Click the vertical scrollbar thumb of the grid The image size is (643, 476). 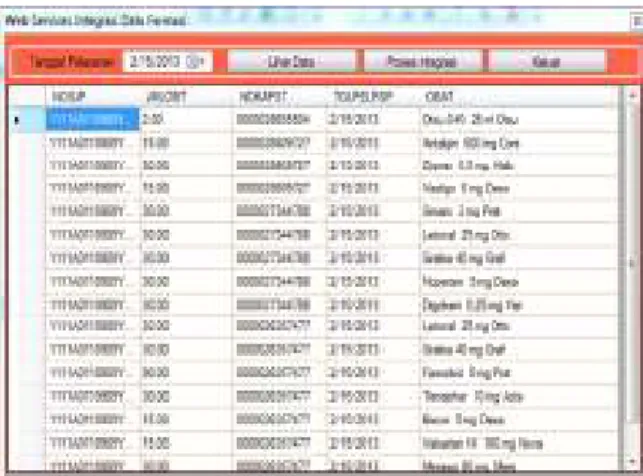(x=632, y=262)
